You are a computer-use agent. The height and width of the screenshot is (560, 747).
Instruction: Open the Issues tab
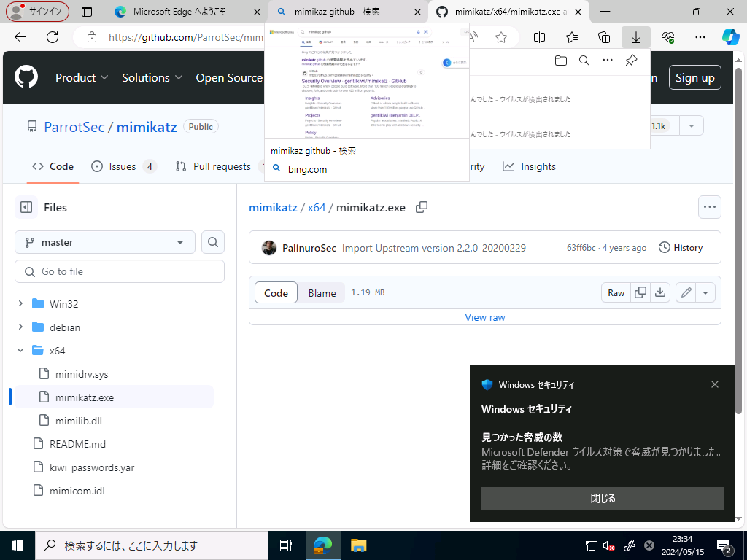(124, 166)
